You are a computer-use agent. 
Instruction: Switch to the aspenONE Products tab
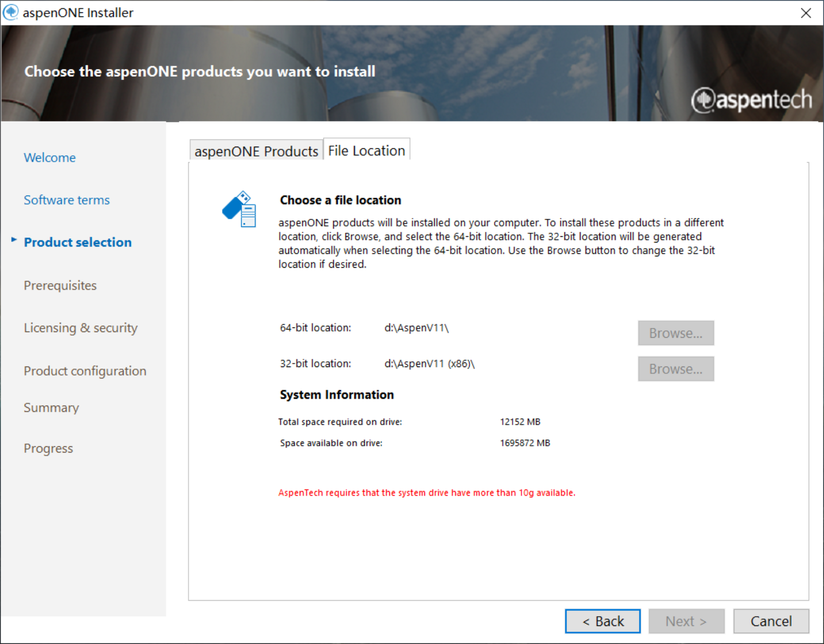click(256, 151)
